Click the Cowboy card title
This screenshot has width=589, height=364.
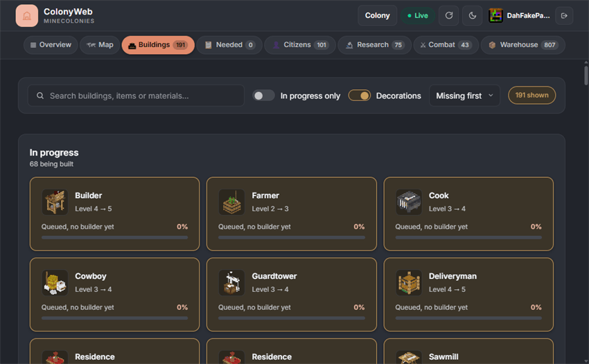91,276
